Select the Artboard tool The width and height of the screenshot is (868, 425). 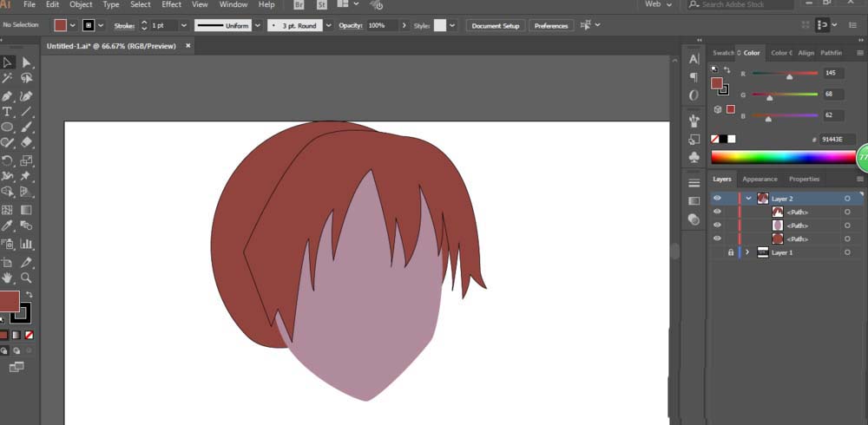(7, 262)
